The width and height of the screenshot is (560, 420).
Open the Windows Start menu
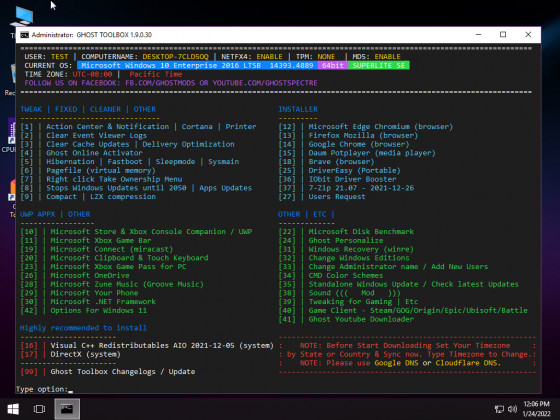pyautogui.click(x=13, y=409)
